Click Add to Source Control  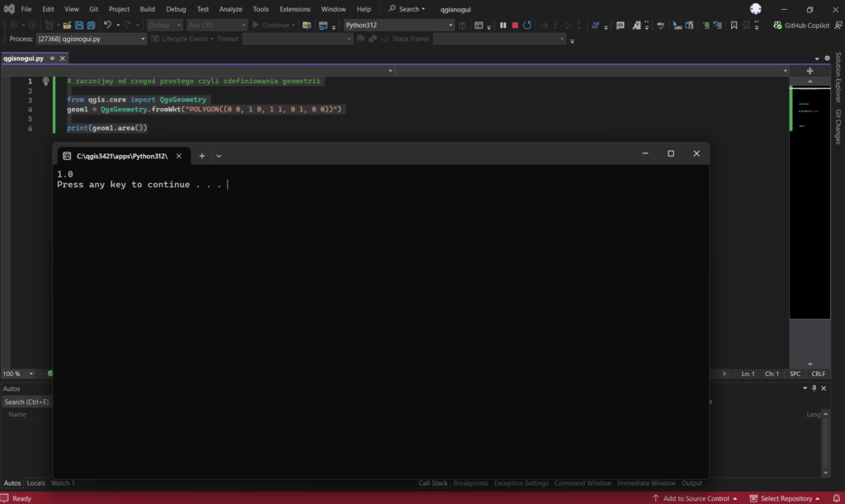click(x=695, y=498)
